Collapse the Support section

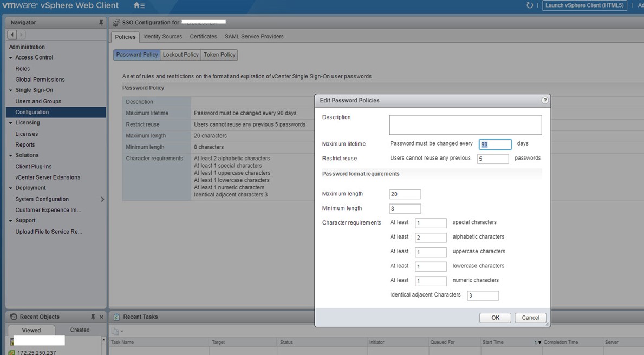click(x=11, y=221)
